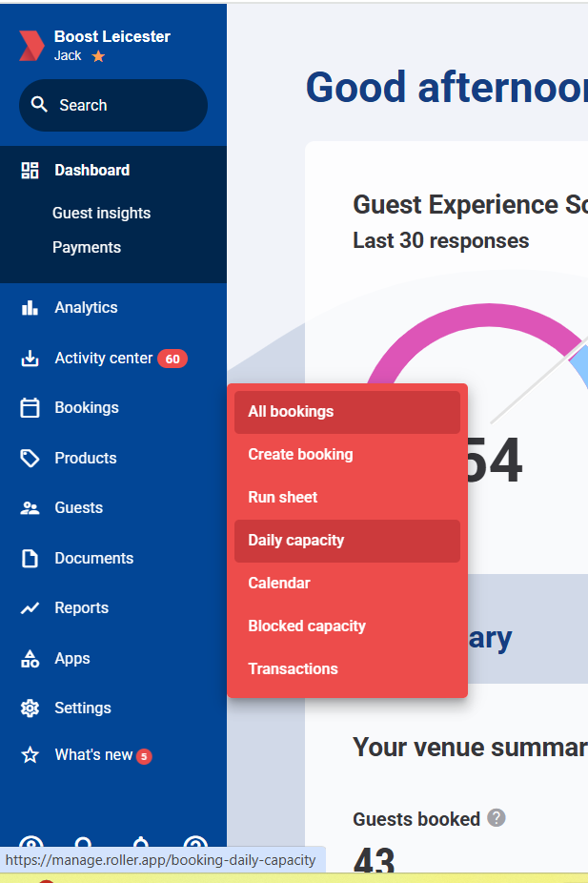Click the Reports trend line icon
588x883 pixels.
click(30, 607)
